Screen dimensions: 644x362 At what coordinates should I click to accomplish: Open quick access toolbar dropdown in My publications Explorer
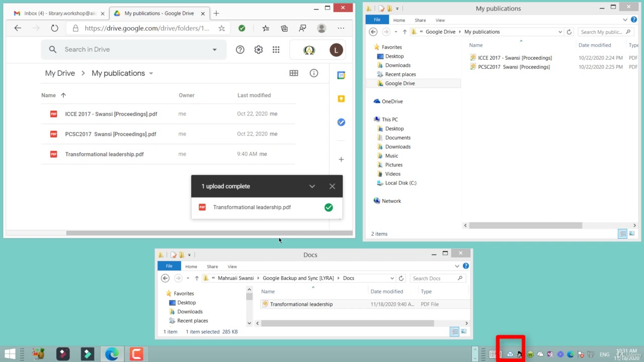397,9
